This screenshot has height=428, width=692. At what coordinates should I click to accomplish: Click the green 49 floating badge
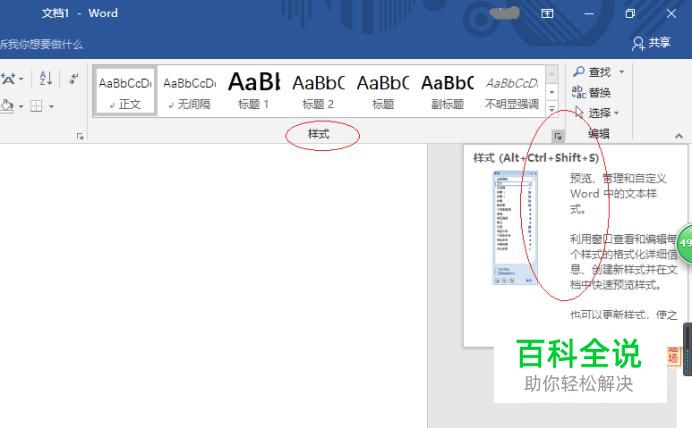(684, 243)
